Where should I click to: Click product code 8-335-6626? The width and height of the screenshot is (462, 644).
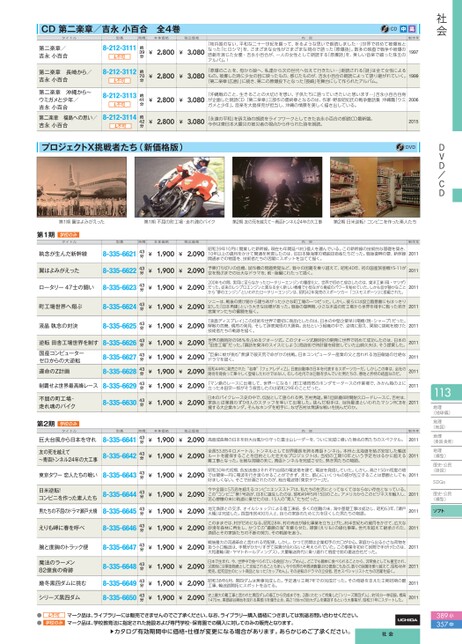point(120,343)
